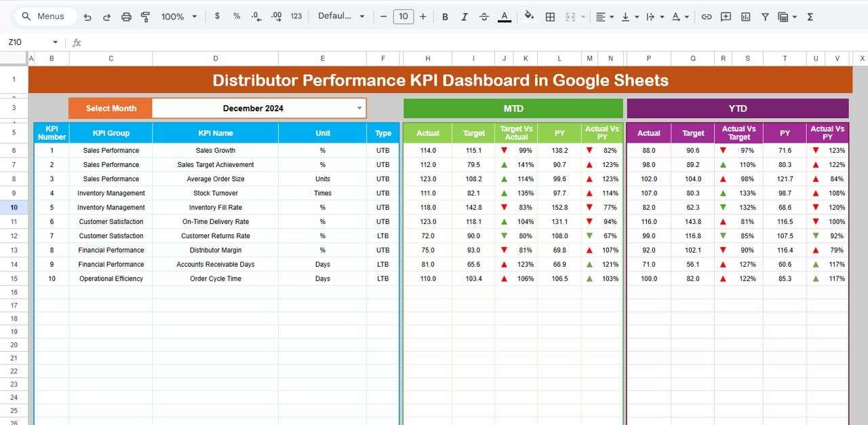Open the Select Month dropdown showing December 2024
Screen dimensions: 868x425
359,108
